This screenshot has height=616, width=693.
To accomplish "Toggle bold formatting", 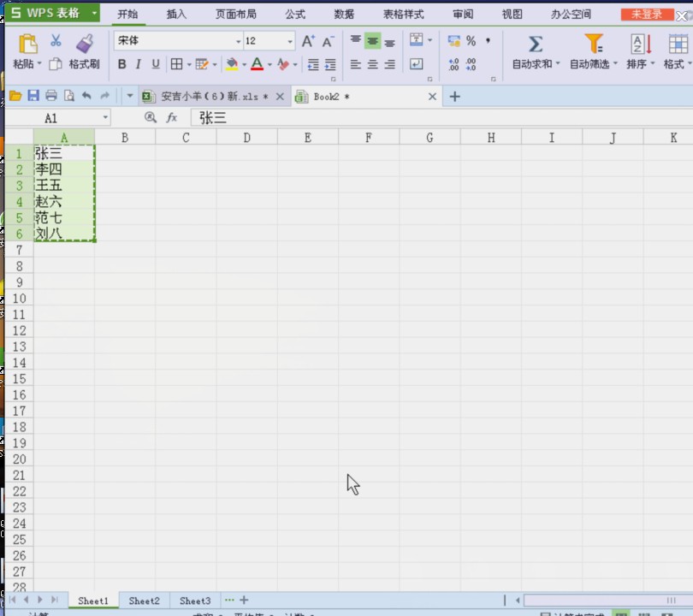I will (121, 64).
